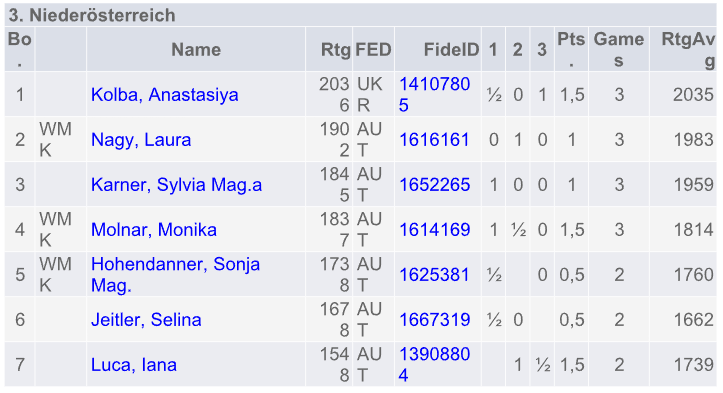Open FideID 1667319 link

click(434, 320)
